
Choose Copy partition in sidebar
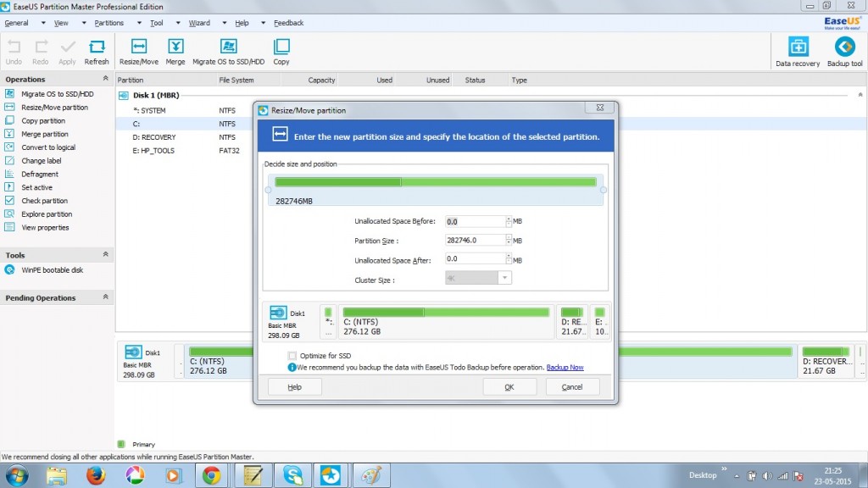click(43, 120)
